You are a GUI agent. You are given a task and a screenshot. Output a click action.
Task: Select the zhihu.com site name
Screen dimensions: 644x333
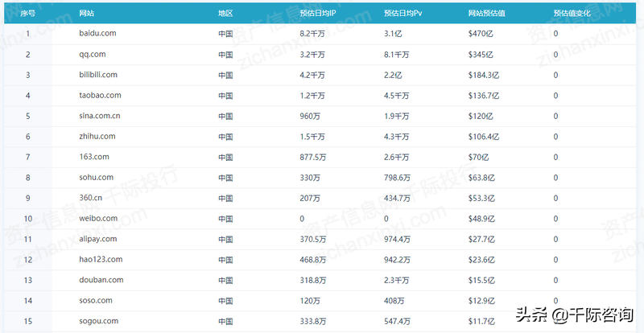pos(97,136)
